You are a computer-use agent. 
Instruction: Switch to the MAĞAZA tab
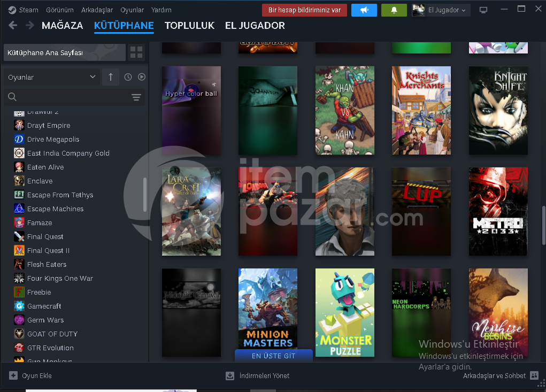coord(63,26)
